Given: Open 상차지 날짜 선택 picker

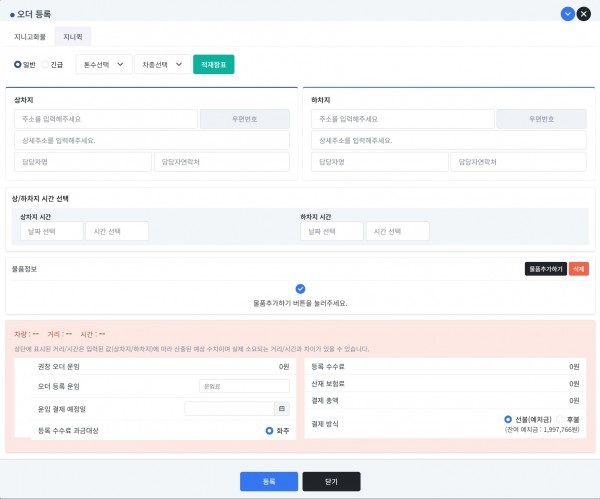Looking at the screenshot, I should (52, 231).
